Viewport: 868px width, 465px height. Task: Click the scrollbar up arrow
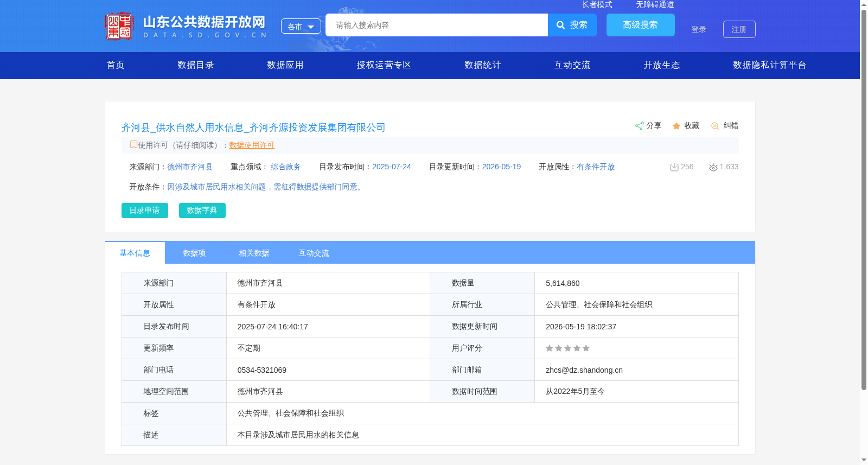864,4
